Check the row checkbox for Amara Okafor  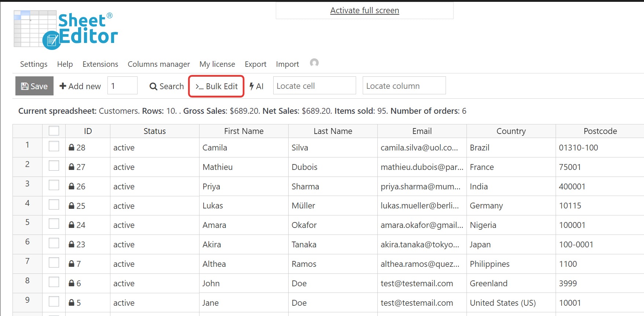tap(54, 224)
